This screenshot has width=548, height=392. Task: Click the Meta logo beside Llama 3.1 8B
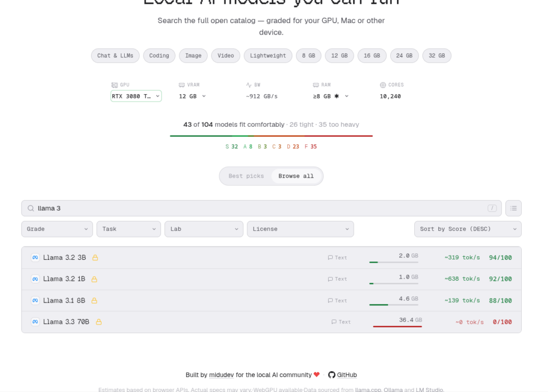(35, 301)
